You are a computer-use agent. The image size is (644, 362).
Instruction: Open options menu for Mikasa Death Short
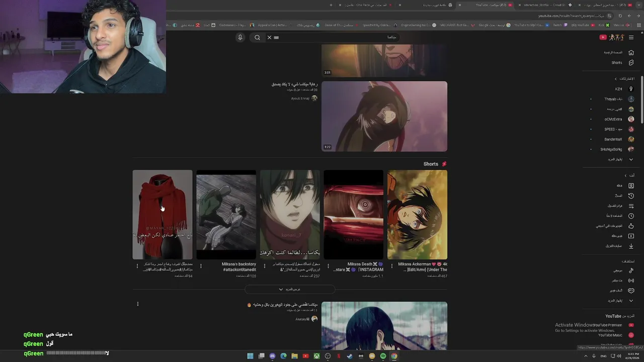click(328, 266)
